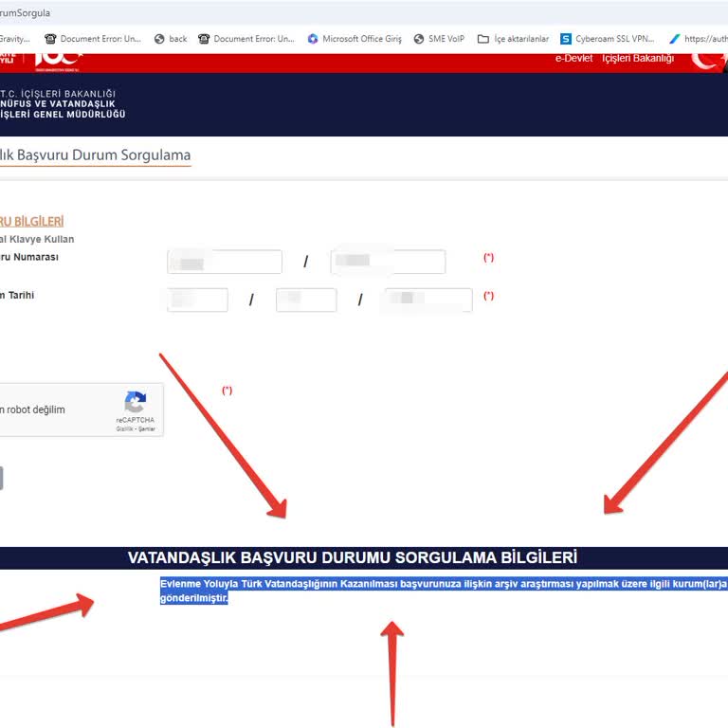Open Microsoft Office Giriş bookmark
Image resolution: width=728 pixels, height=728 pixels.
click(355, 39)
